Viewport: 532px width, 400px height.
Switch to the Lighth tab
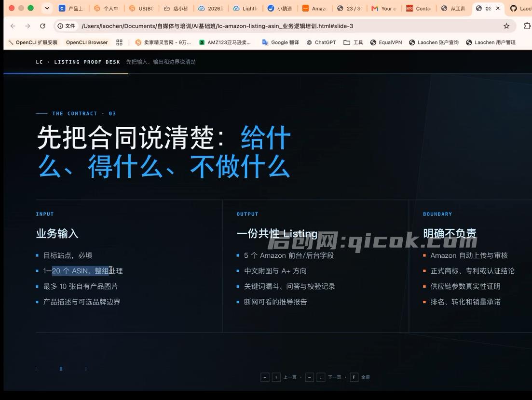click(246, 9)
